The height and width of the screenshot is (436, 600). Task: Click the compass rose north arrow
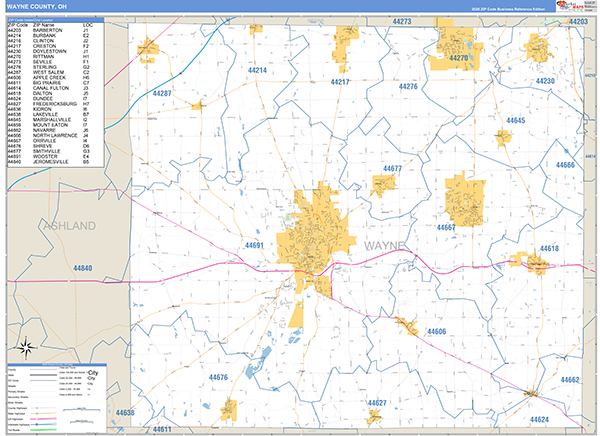click(27, 349)
